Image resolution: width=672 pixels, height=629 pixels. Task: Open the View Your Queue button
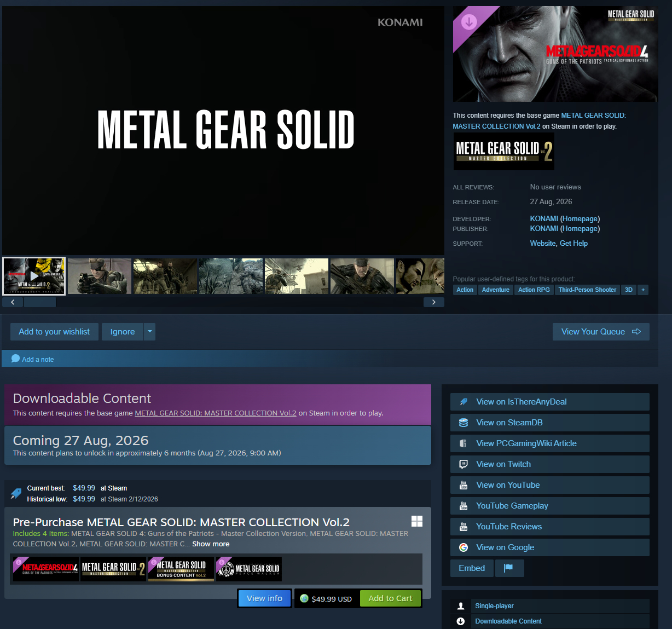coord(600,332)
